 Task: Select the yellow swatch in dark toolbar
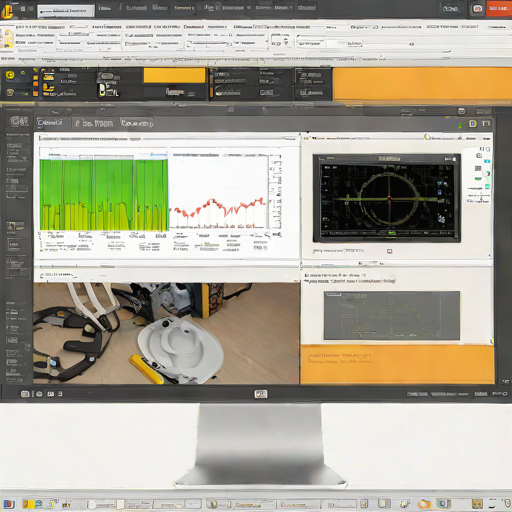[175, 75]
